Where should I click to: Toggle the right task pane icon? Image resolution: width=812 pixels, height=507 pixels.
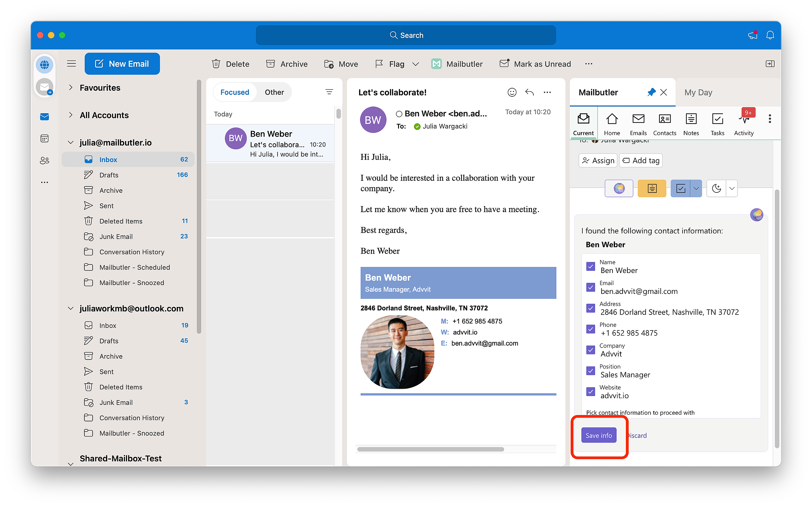(x=770, y=64)
